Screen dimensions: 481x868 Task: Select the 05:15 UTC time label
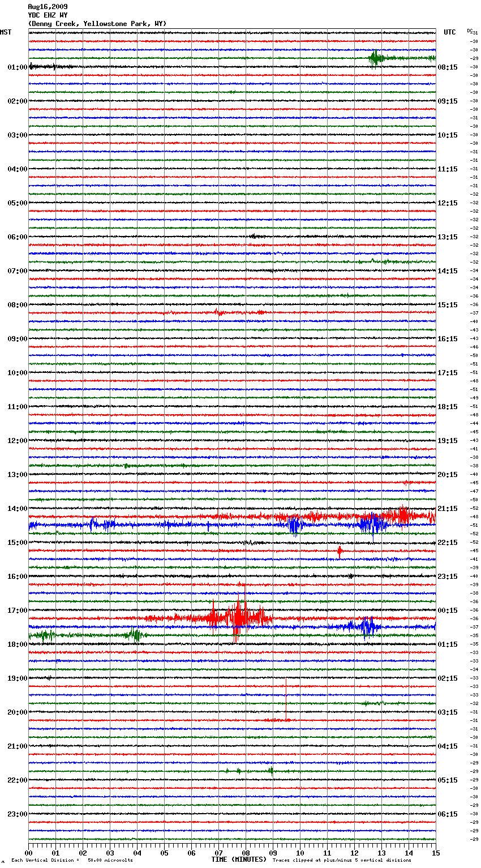(448, 780)
